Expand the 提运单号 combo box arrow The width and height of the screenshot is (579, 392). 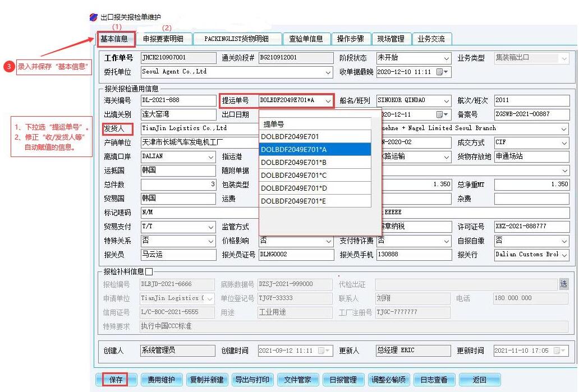coord(328,101)
